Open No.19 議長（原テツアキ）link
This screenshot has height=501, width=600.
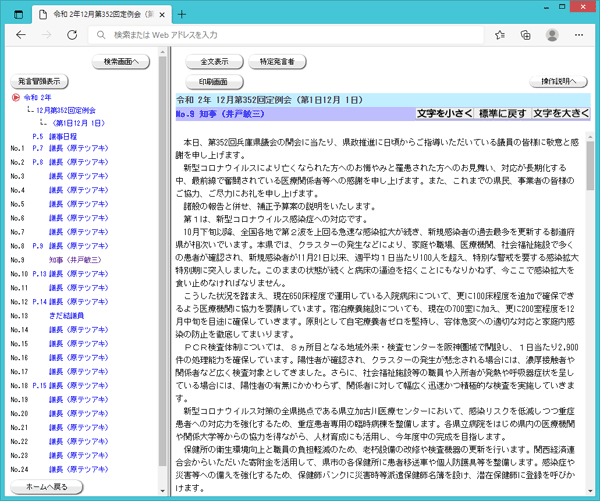[x=78, y=400]
